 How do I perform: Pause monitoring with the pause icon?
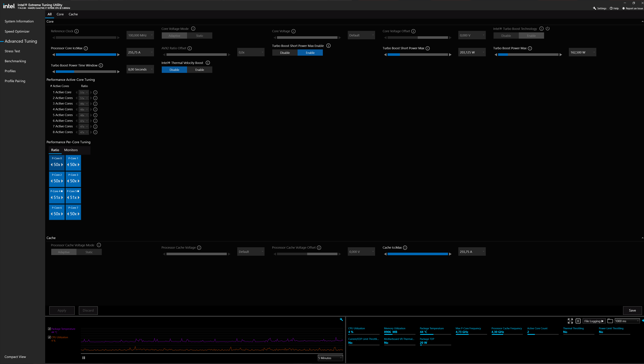pyautogui.click(x=578, y=321)
